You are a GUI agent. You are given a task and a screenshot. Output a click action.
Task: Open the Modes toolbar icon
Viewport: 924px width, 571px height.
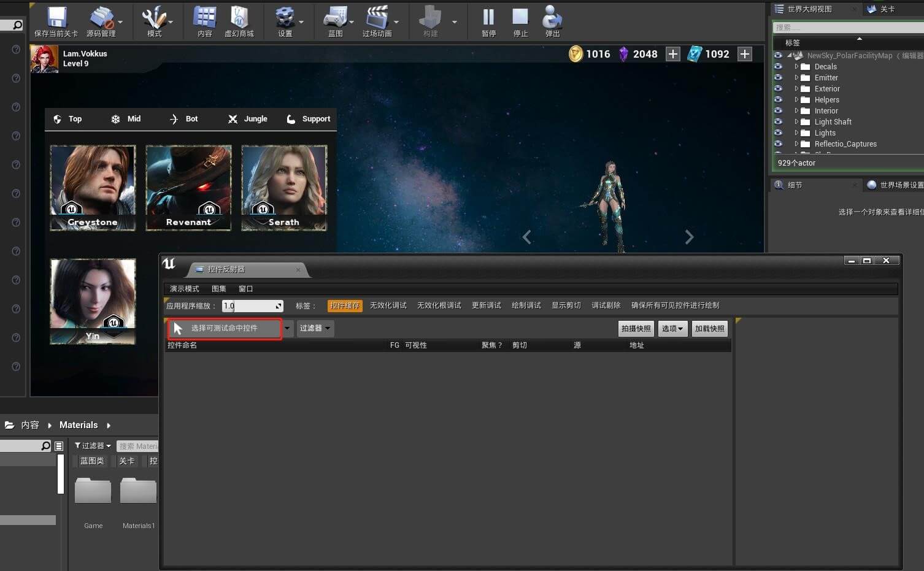154,21
